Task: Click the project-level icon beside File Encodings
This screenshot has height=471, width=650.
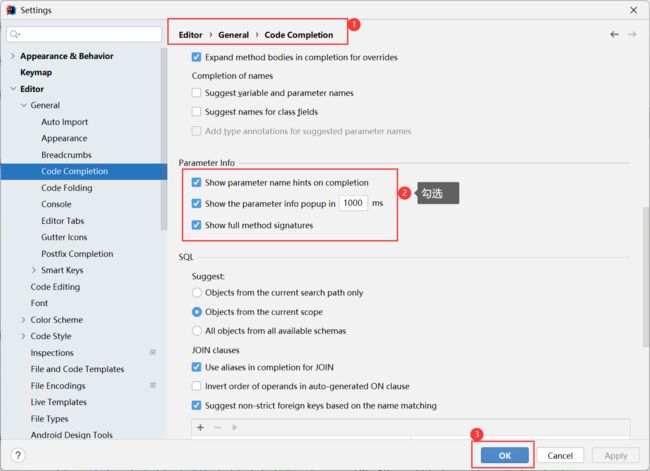Action: point(153,386)
